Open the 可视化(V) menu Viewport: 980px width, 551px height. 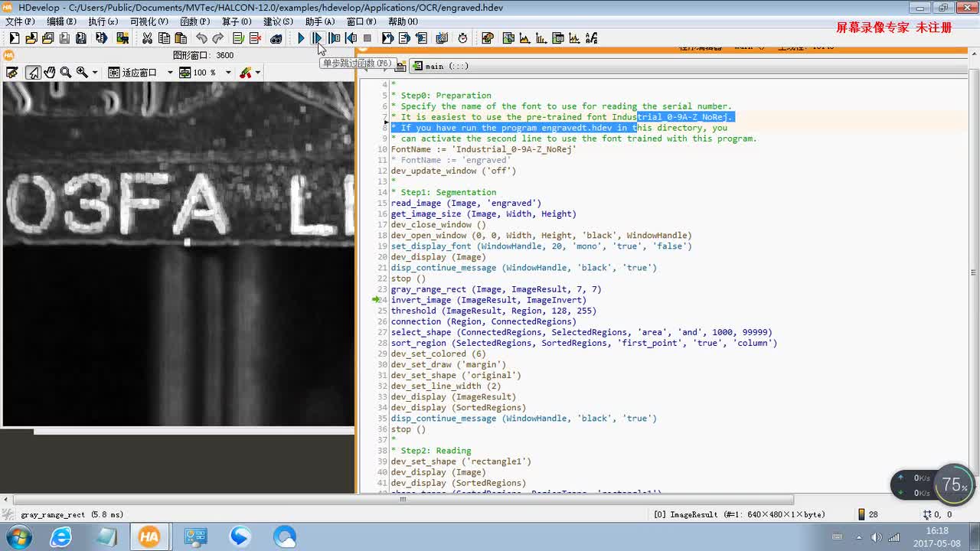pyautogui.click(x=149, y=21)
